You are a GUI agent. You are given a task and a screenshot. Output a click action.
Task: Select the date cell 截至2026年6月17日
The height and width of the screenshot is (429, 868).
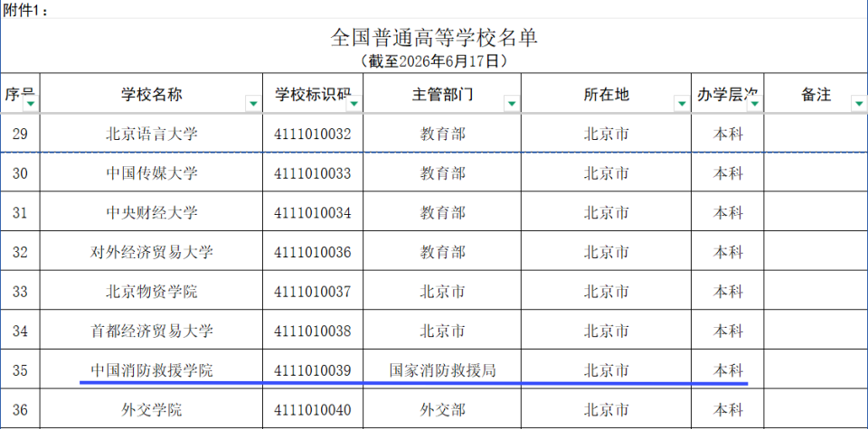pyautogui.click(x=434, y=61)
